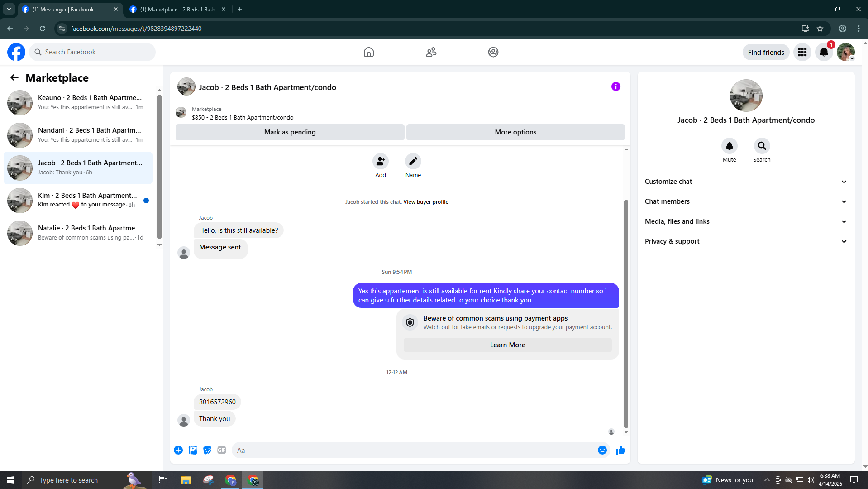Open the Groups icon in top navigation

pyautogui.click(x=493, y=52)
